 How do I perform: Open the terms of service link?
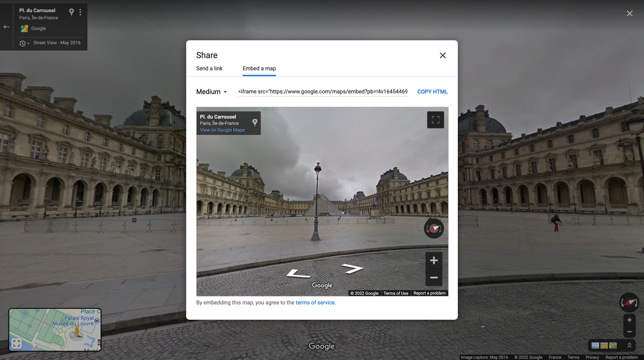[x=315, y=303]
